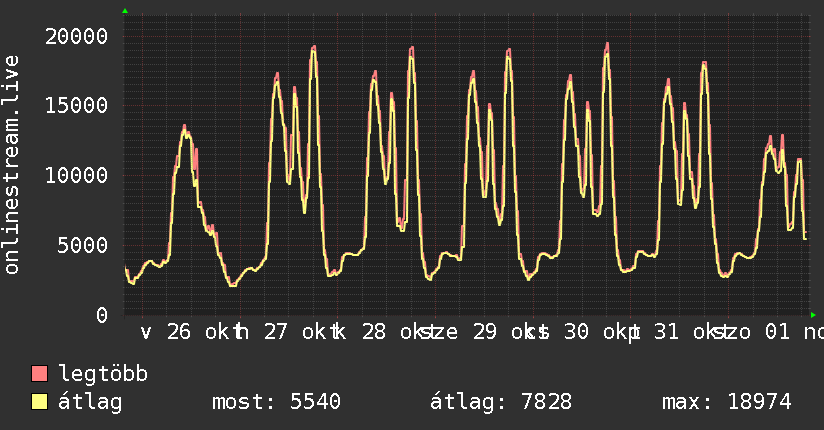The image size is (824, 430).
Task: Click the onlinestream.live vertical axis title
Action: click(x=12, y=165)
